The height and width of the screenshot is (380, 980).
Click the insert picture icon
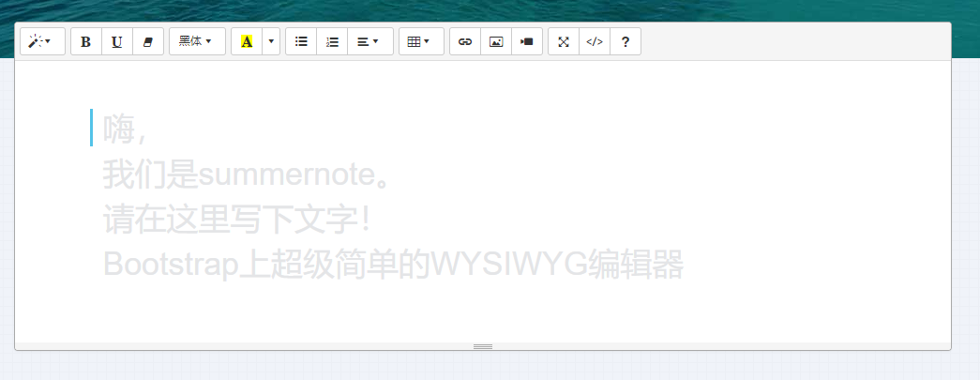tap(496, 41)
